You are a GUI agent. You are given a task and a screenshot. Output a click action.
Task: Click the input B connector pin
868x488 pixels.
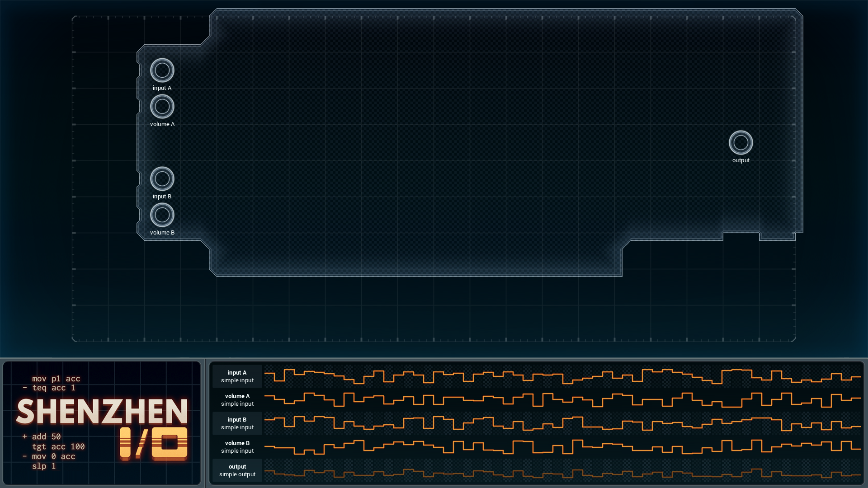coord(162,179)
